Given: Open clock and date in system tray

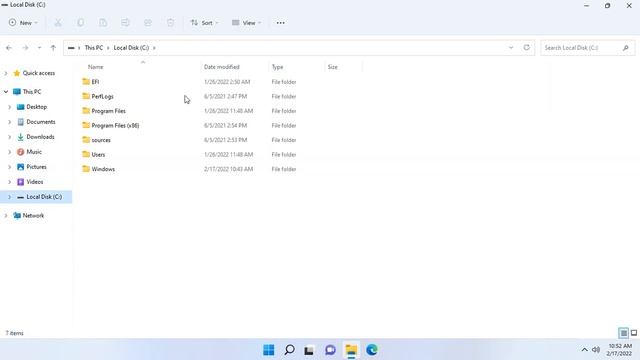Looking at the screenshot, I should coord(620,350).
